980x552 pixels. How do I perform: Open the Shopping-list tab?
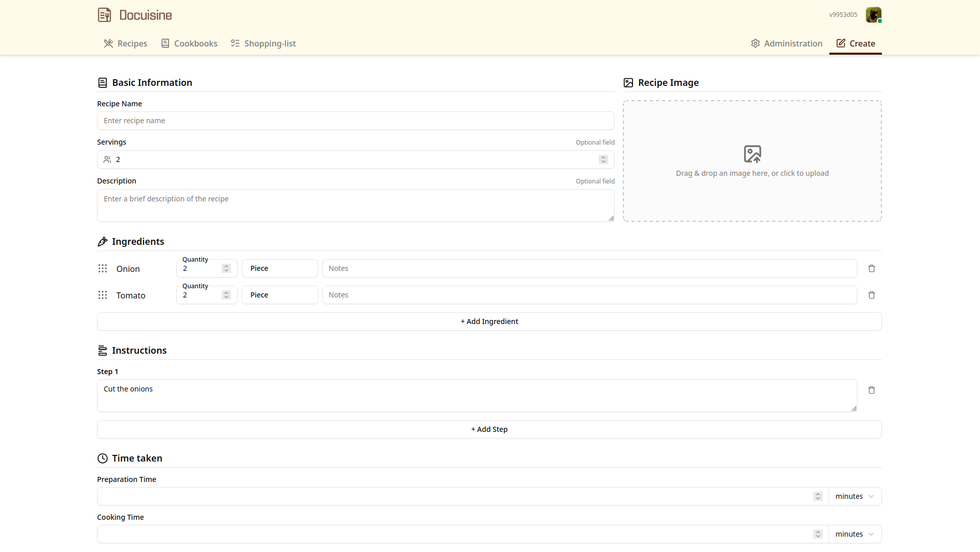coord(263,43)
